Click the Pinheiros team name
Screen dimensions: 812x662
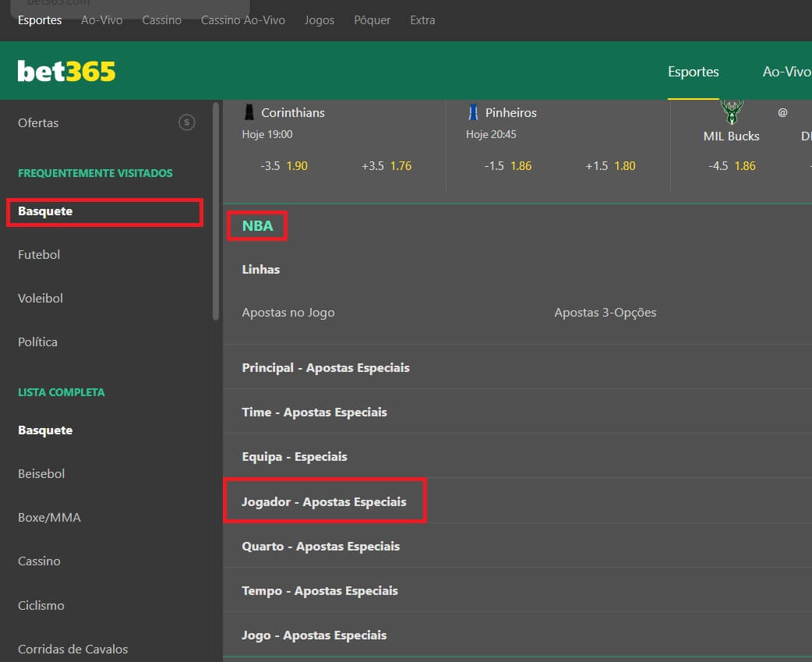(x=510, y=112)
